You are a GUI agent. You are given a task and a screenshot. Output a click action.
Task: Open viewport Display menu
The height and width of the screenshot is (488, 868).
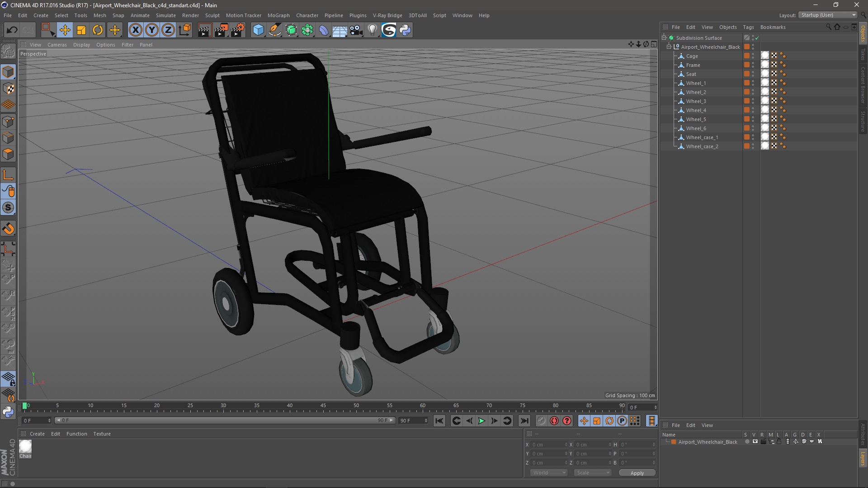(81, 45)
